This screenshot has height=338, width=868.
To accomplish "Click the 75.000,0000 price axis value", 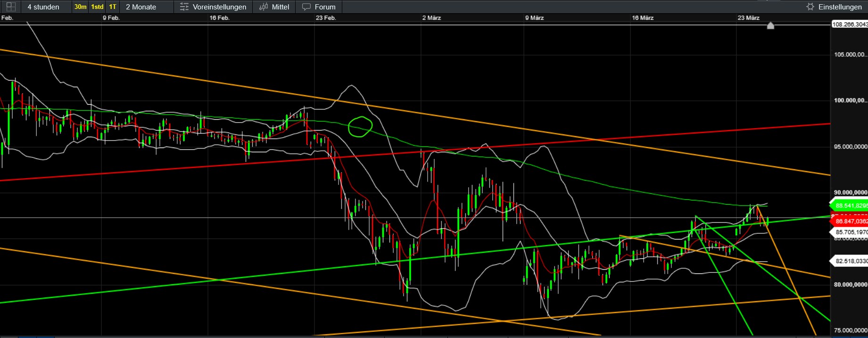I will coord(850,330).
